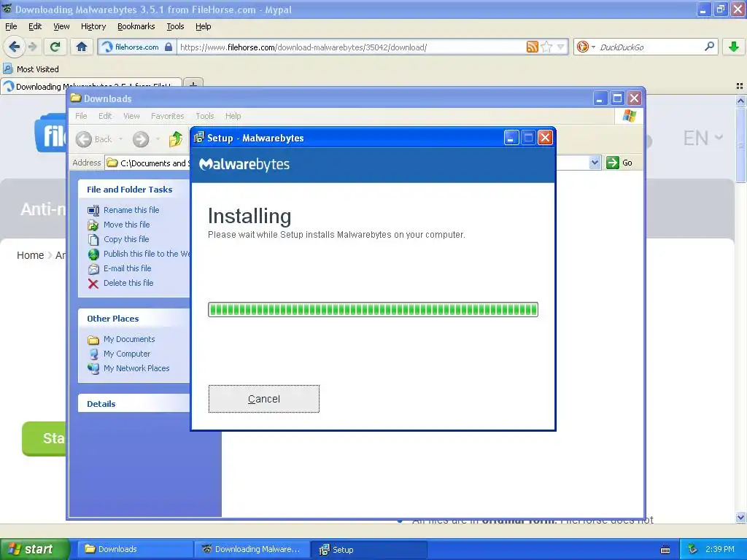Click the tray icon beside the clock
Viewport: 747px width, 560px height.
pyautogui.click(x=693, y=549)
